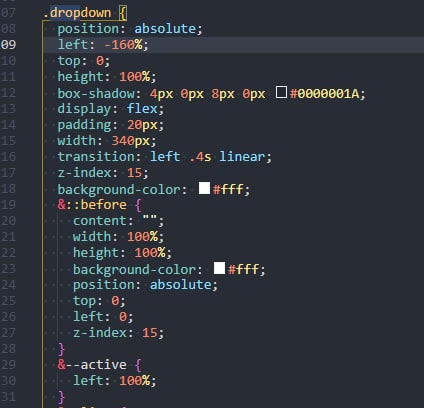This screenshot has height=408, width=424.
Task: Click 'absolute' value on line 24
Action: pyautogui.click(x=180, y=285)
